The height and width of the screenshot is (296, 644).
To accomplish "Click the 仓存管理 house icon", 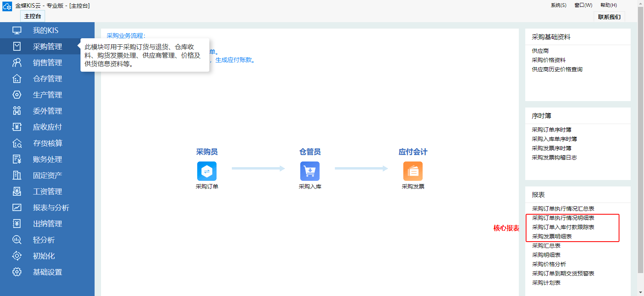I will click(x=17, y=79).
